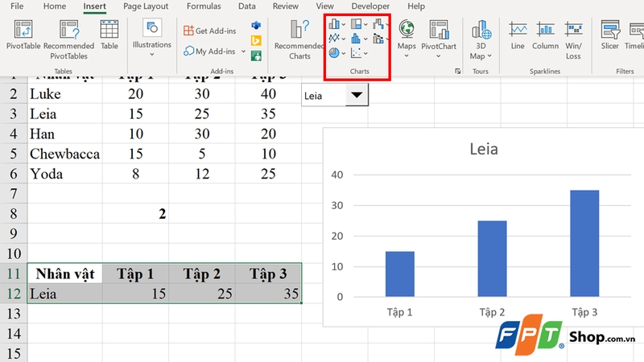Open the Formulas tab
Image resolution: width=644 pixels, height=362 pixels.
[x=204, y=6]
